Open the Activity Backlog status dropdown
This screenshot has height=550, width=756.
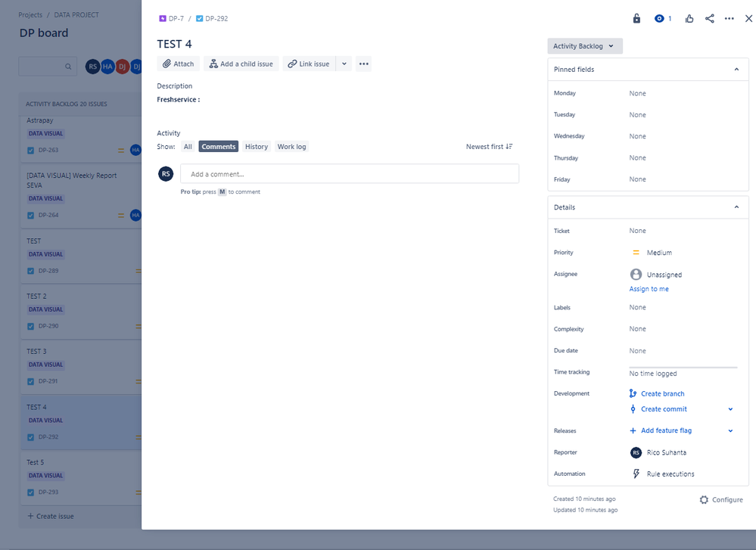(x=585, y=46)
